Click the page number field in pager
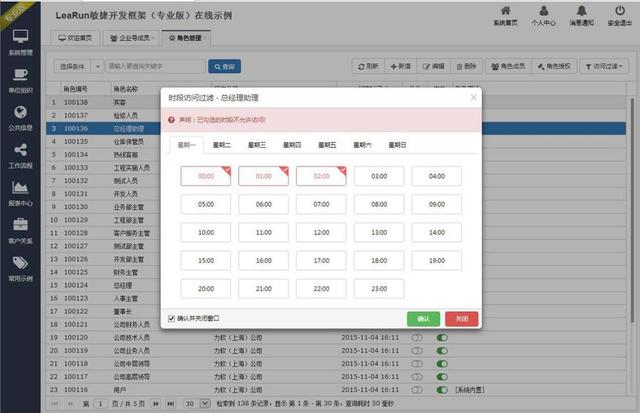 point(100,404)
